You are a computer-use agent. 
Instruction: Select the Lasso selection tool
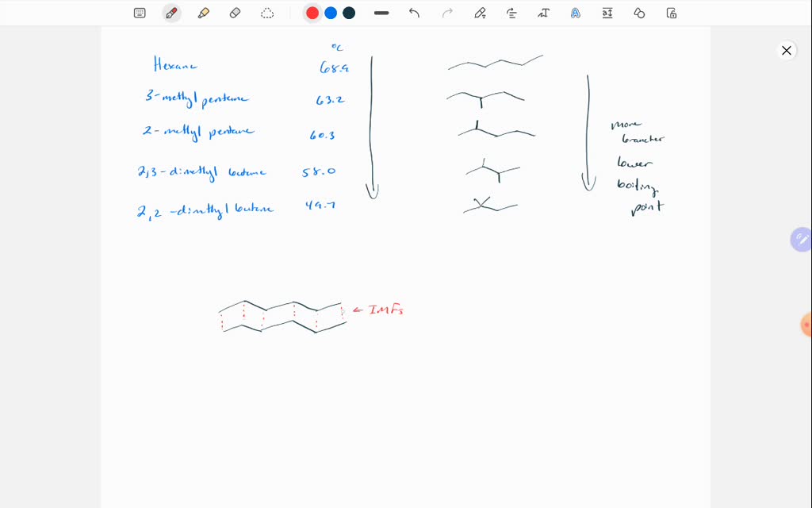(267, 13)
